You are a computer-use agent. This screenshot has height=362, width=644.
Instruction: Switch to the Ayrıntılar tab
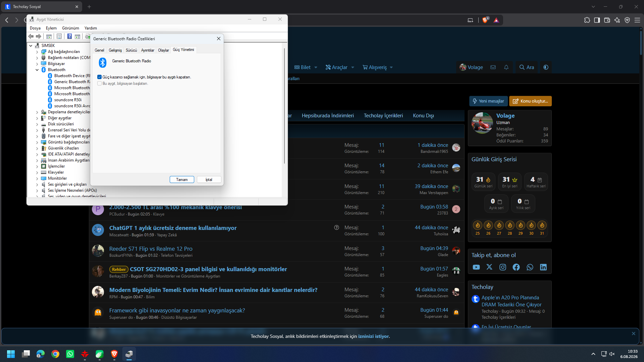pos(148,50)
